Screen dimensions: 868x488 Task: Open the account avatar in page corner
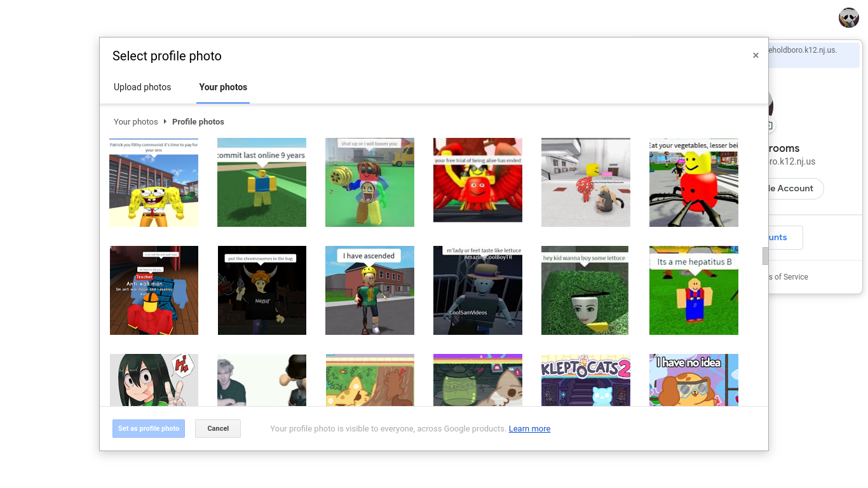(x=849, y=18)
